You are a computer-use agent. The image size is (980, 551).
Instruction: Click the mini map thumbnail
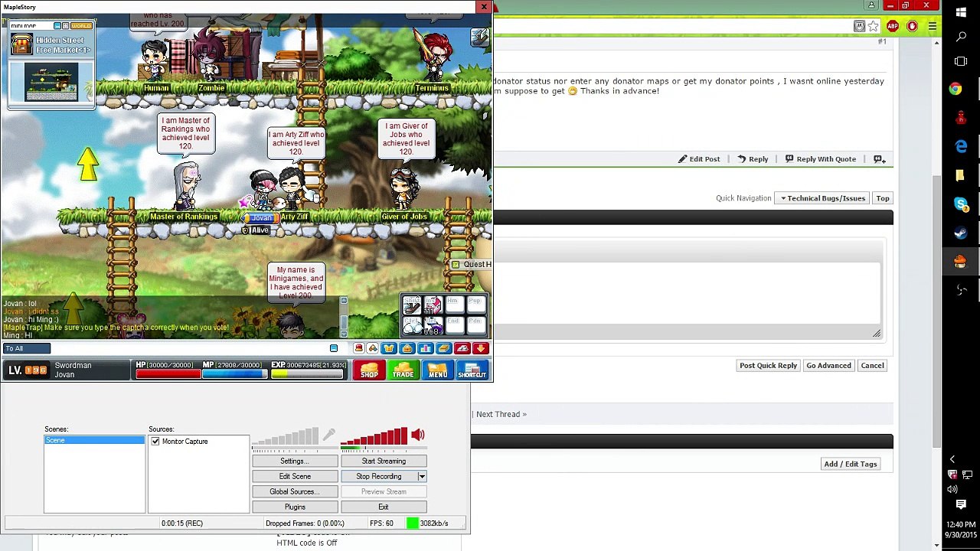point(51,82)
